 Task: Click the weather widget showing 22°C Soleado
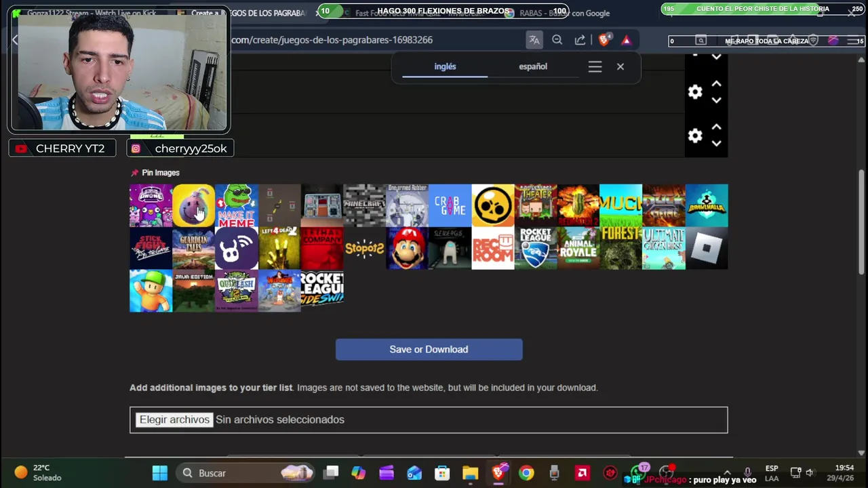coord(38,473)
